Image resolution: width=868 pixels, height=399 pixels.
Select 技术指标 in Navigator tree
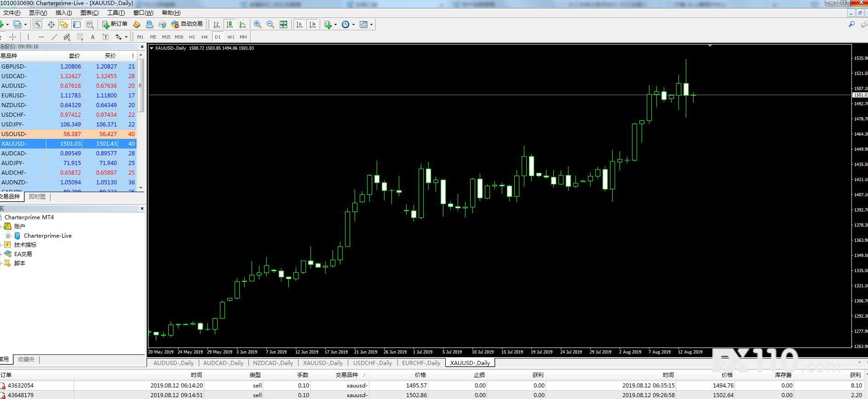pos(25,245)
